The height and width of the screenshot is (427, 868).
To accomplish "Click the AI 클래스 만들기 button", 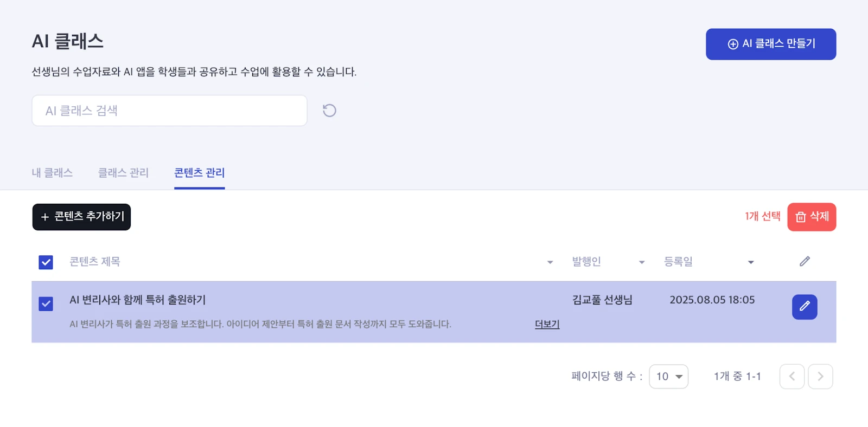I will 770,44.
